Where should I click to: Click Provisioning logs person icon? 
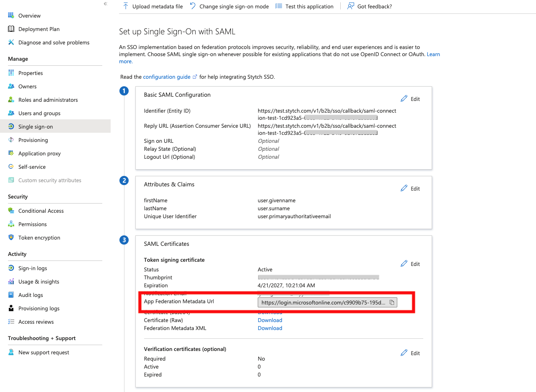[11, 308]
